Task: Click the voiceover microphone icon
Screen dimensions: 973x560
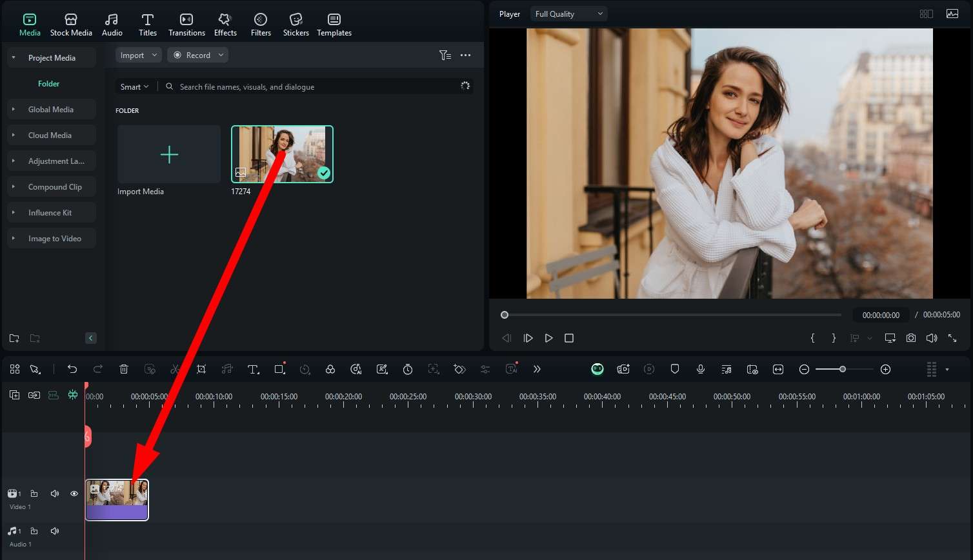Action: point(701,369)
